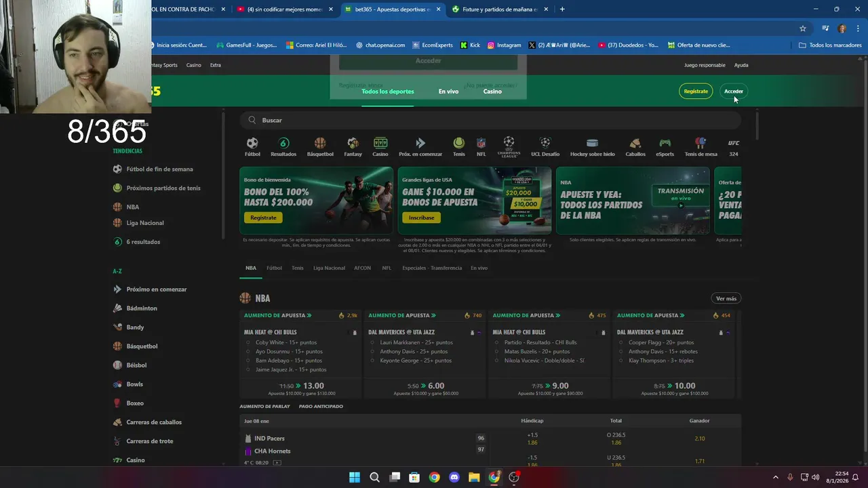The image size is (868, 488).
Task: Click the Ver más button for NBA
Action: [726, 298]
